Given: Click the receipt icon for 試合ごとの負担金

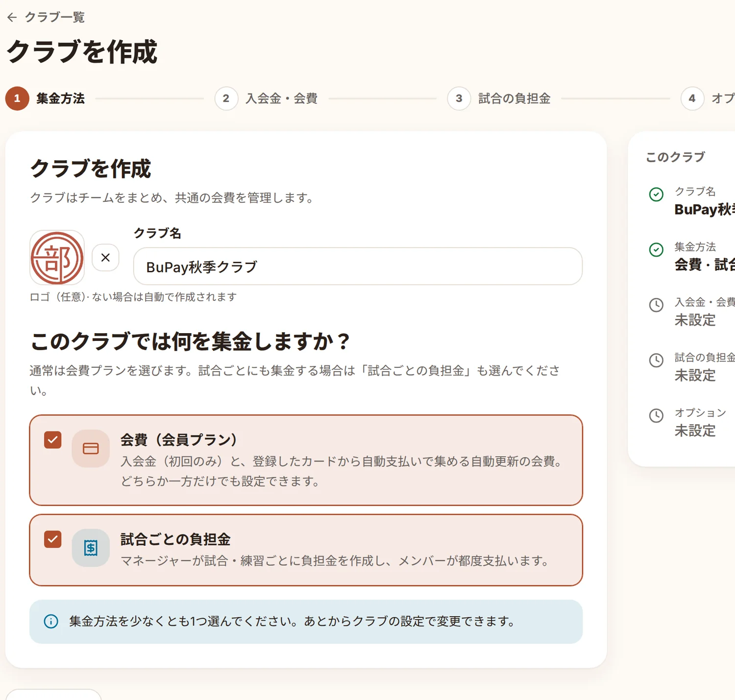Looking at the screenshot, I should tap(91, 548).
